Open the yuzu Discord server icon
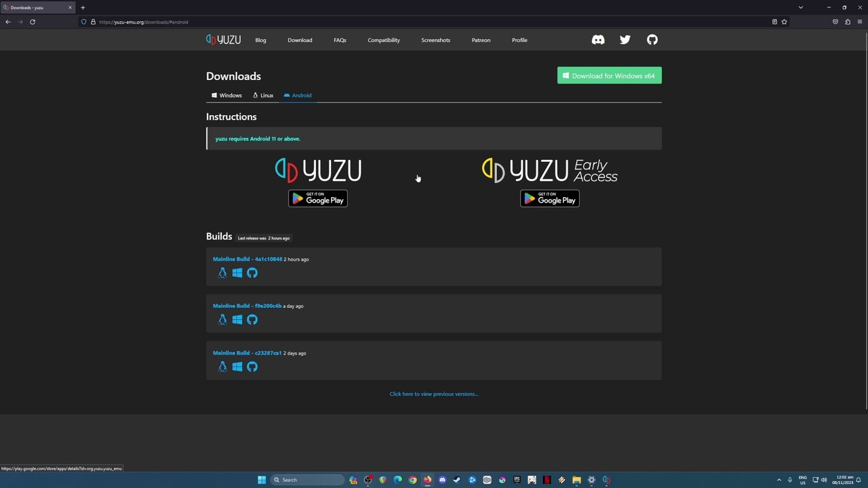 tap(598, 40)
